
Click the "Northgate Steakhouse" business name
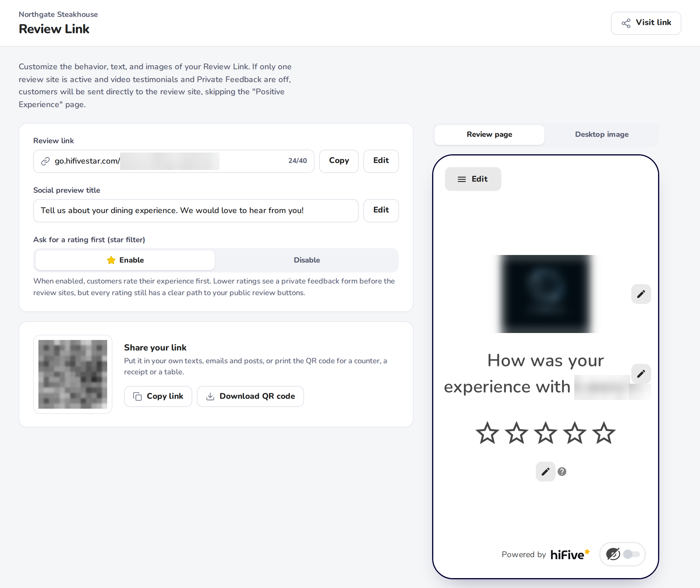[58, 14]
